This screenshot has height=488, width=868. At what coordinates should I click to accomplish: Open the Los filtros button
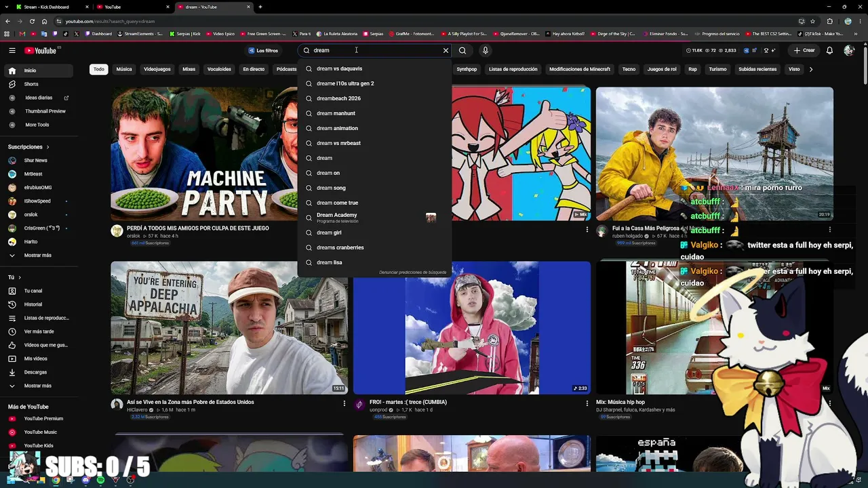[x=263, y=50]
